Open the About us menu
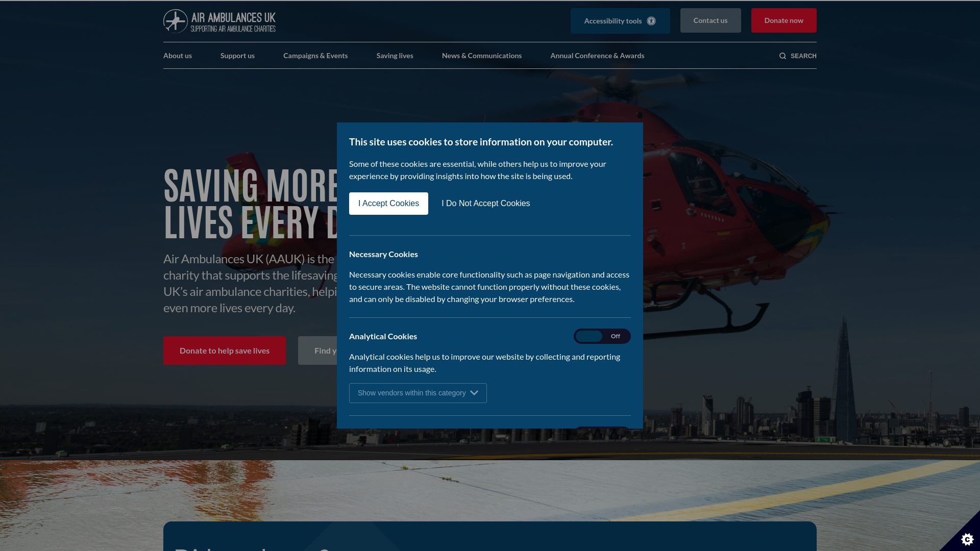 [x=178, y=56]
